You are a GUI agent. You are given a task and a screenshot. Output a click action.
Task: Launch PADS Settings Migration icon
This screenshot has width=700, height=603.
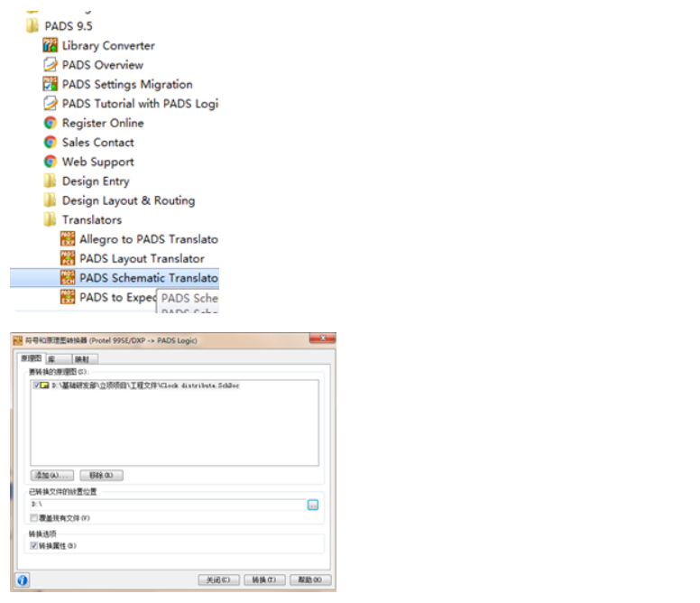[50, 84]
